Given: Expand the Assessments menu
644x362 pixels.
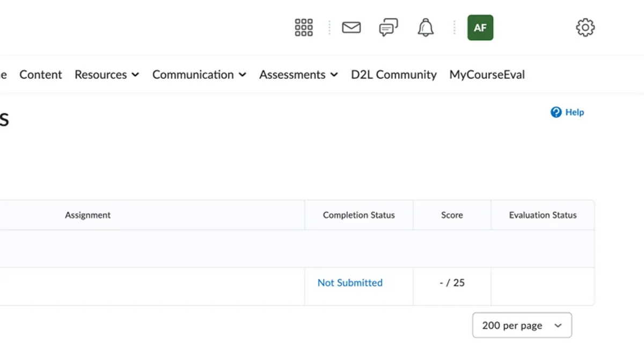Looking at the screenshot, I should [x=298, y=75].
